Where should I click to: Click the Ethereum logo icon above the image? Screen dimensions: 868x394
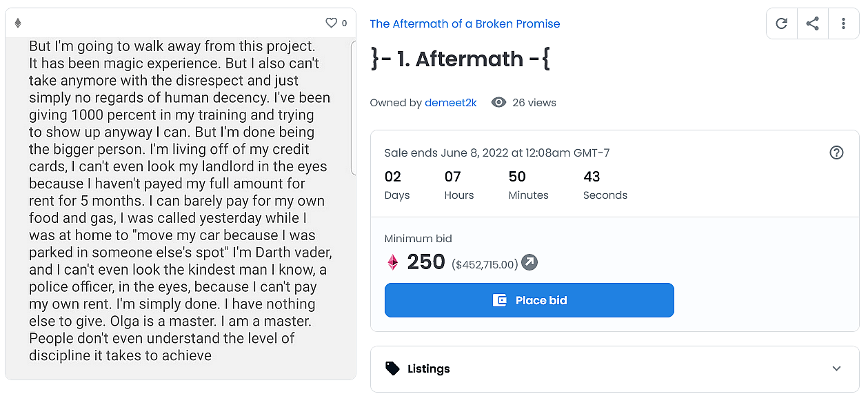tap(18, 23)
